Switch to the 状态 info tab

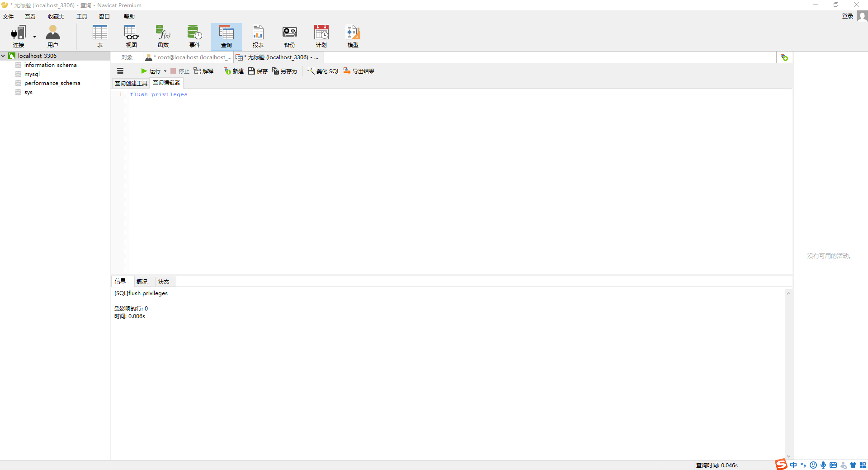click(164, 282)
